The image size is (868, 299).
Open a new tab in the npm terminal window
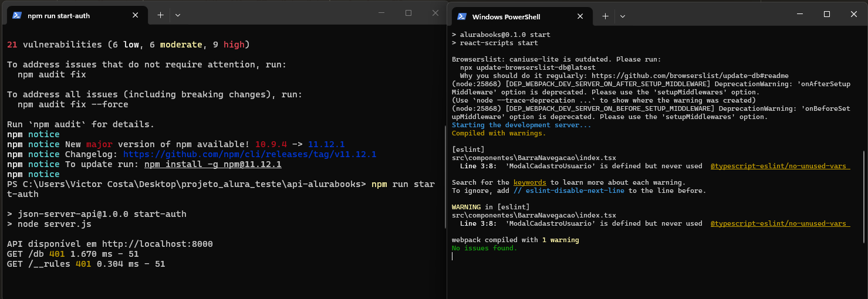160,16
